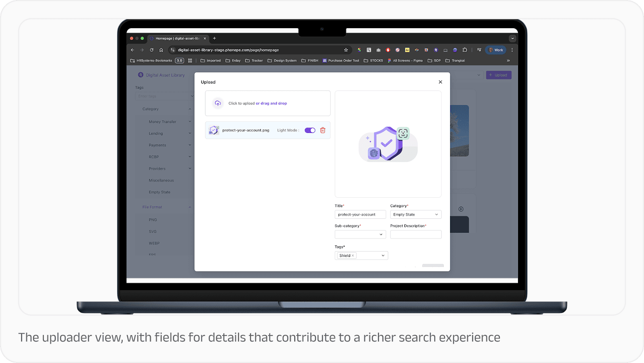Click the browser forward arrow
Viewport: 644px width, 363px height.
pos(142,50)
